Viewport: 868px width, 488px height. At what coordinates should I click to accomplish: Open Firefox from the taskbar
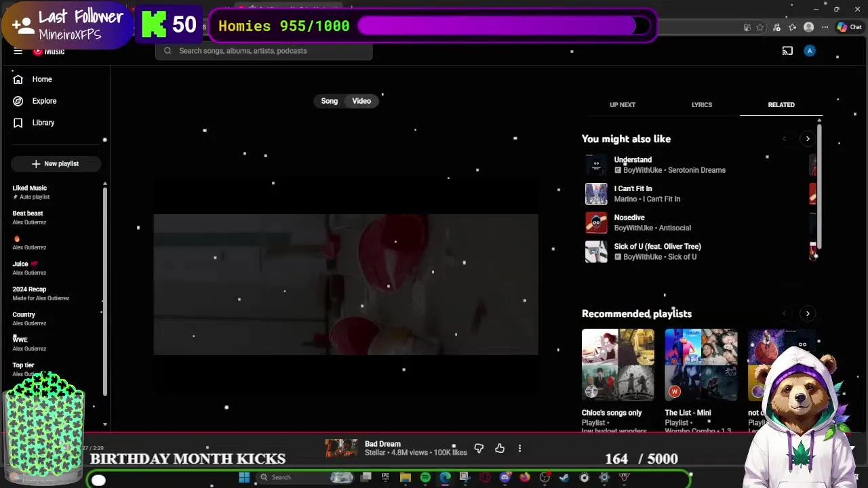[x=525, y=477]
